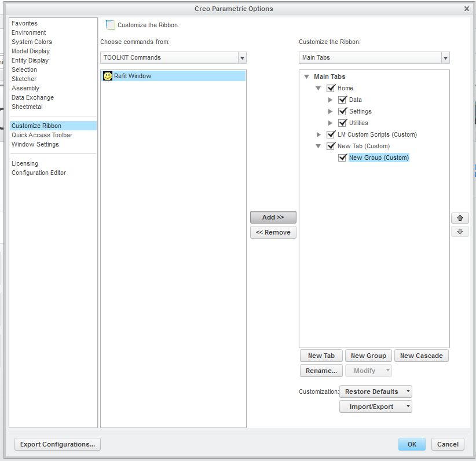
Task: Open Data Exchange options
Action: [33, 97]
